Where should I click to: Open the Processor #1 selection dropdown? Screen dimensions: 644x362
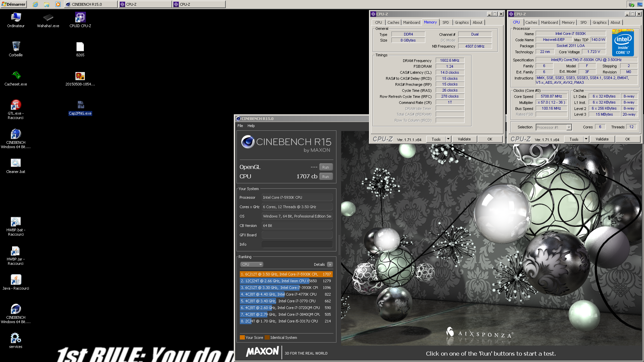coord(553,127)
